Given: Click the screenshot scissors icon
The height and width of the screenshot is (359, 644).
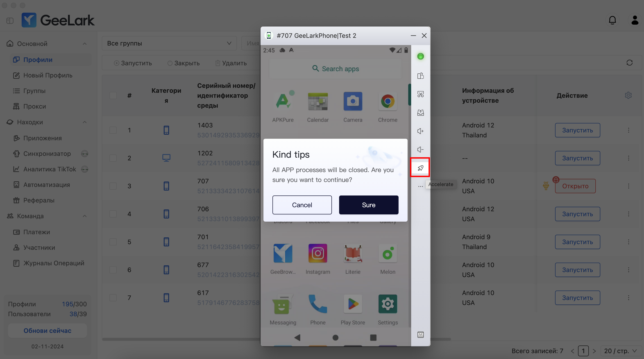Looking at the screenshot, I should point(420,94).
